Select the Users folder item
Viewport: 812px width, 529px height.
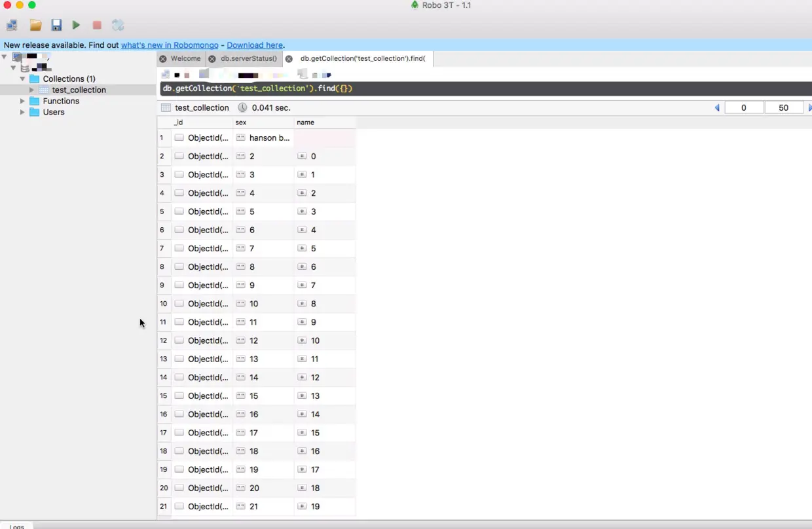pyautogui.click(x=54, y=112)
